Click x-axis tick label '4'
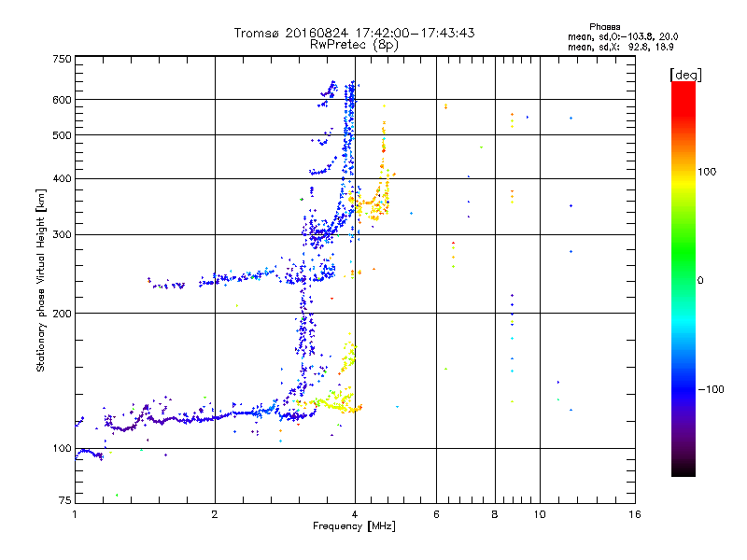Screen dimensions: 747x560 coord(355,514)
